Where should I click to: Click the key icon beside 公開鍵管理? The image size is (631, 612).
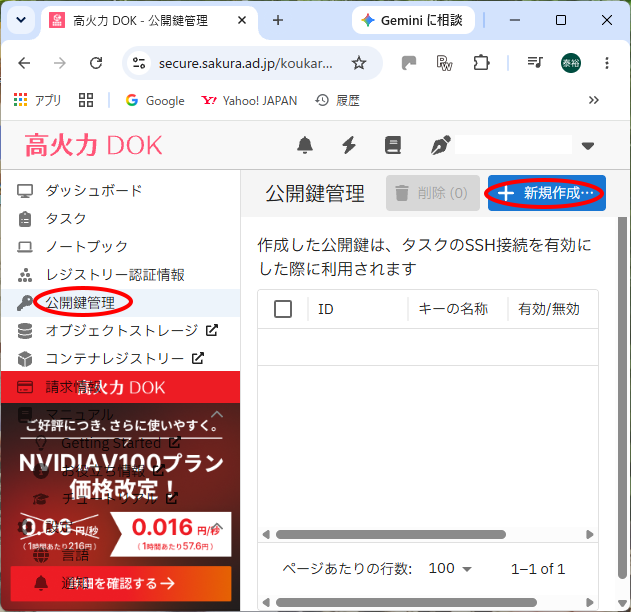point(25,303)
